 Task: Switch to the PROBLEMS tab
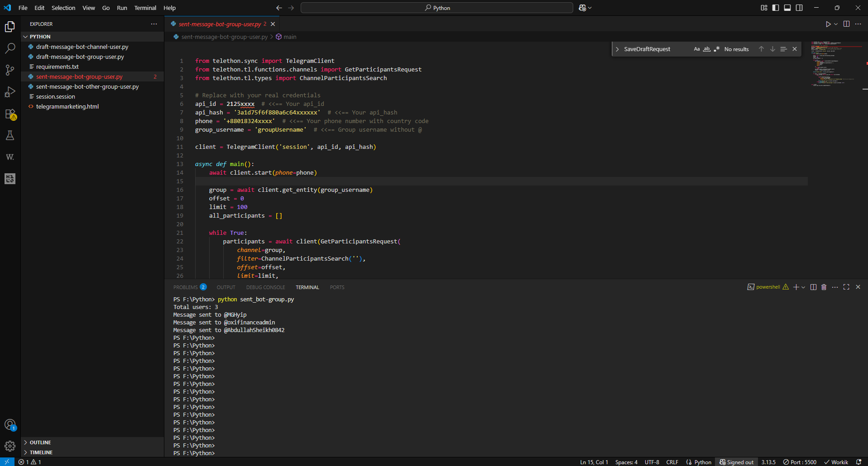click(x=190, y=287)
